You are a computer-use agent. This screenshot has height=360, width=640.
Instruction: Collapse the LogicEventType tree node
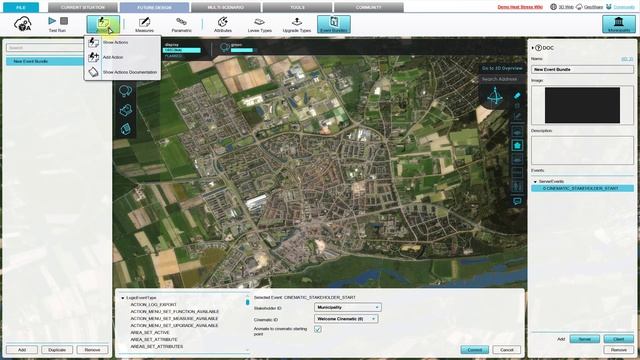(x=122, y=298)
